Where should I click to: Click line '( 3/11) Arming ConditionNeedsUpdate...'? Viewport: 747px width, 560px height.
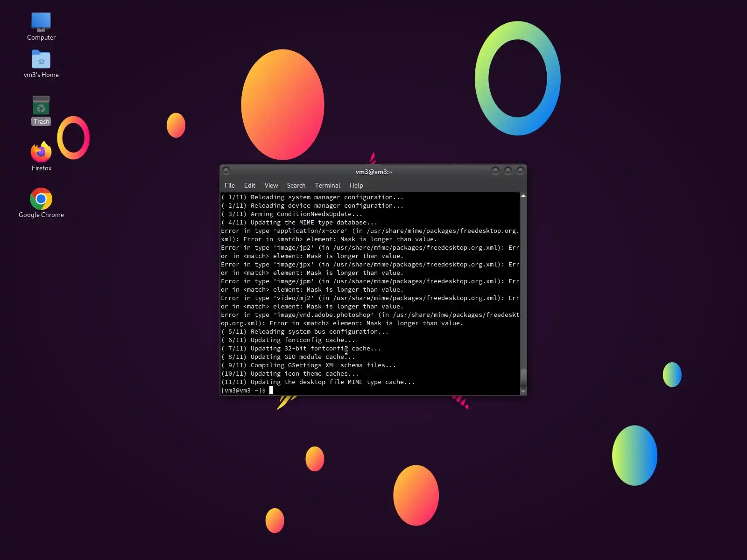292,214
